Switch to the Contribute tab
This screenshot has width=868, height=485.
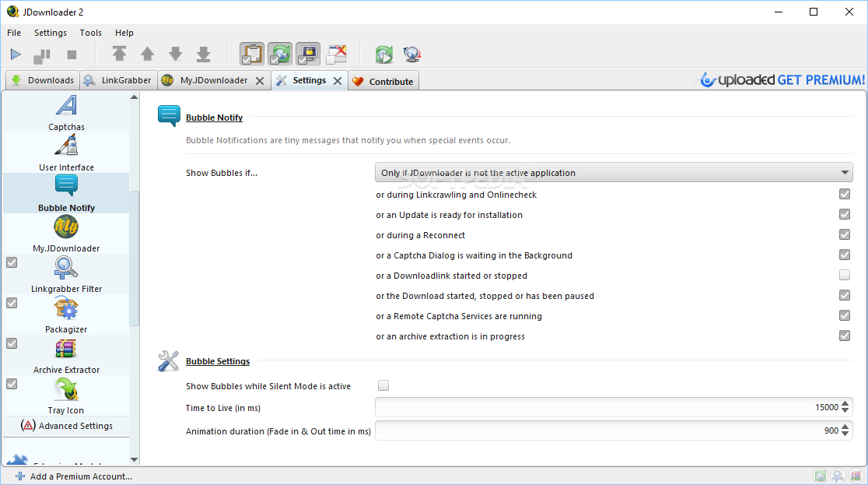[383, 82]
